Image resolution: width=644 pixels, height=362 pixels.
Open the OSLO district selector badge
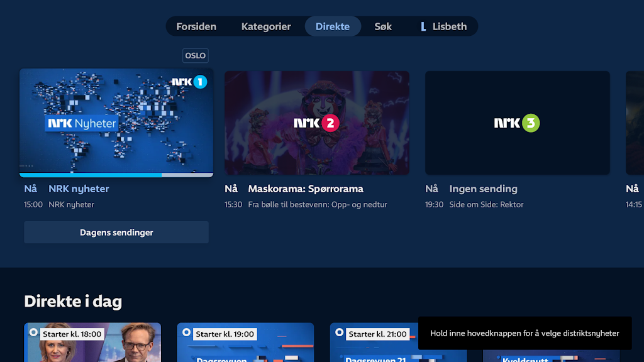[x=195, y=55]
